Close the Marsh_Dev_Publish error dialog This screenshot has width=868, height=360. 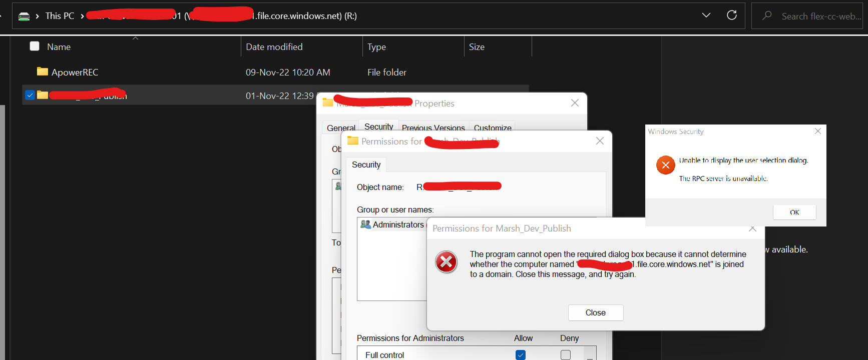[x=752, y=229]
